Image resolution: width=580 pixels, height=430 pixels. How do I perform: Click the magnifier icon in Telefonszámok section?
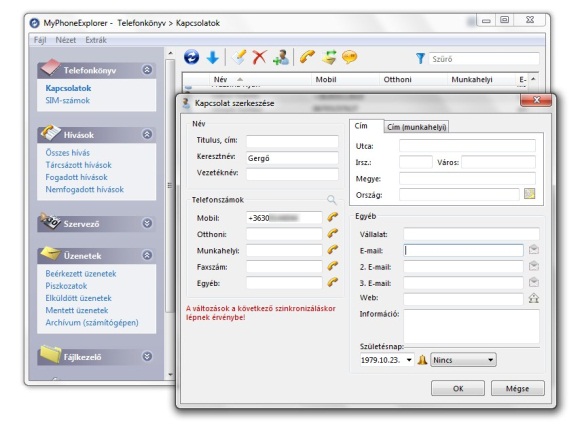click(x=332, y=200)
